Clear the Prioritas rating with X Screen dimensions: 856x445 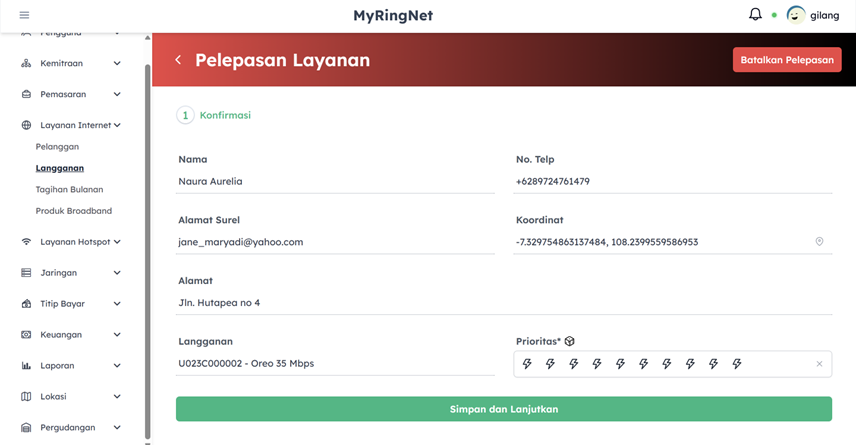pos(819,364)
